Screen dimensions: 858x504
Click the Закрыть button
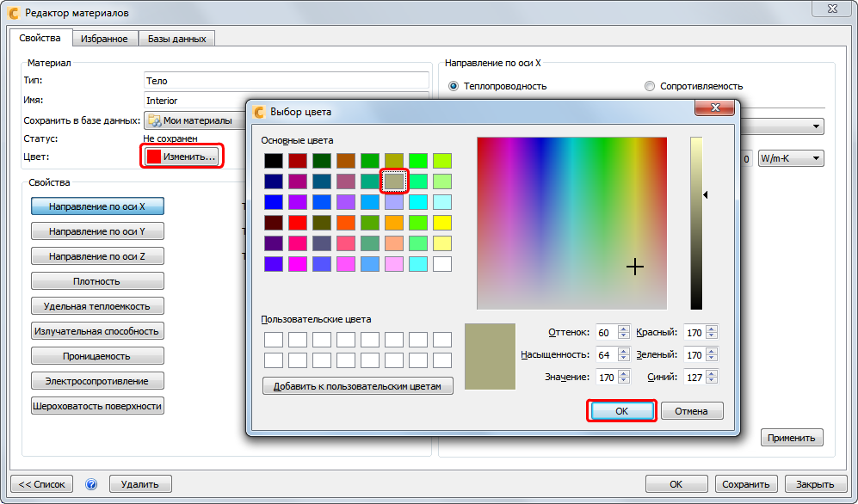click(815, 484)
